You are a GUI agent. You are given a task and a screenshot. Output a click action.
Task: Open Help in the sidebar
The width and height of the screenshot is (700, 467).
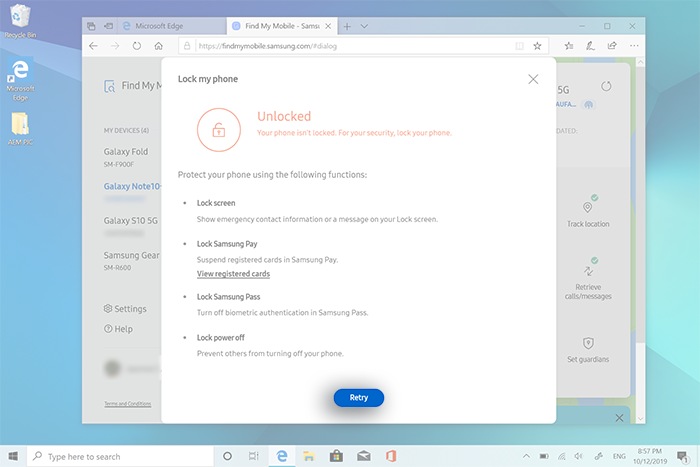118,329
